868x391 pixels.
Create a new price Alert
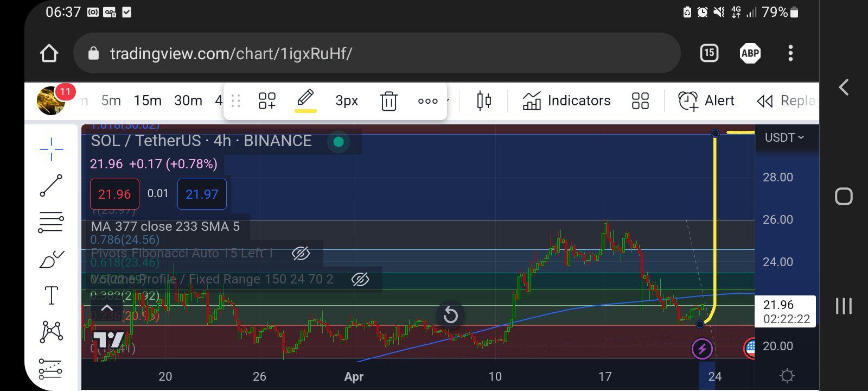coord(706,101)
